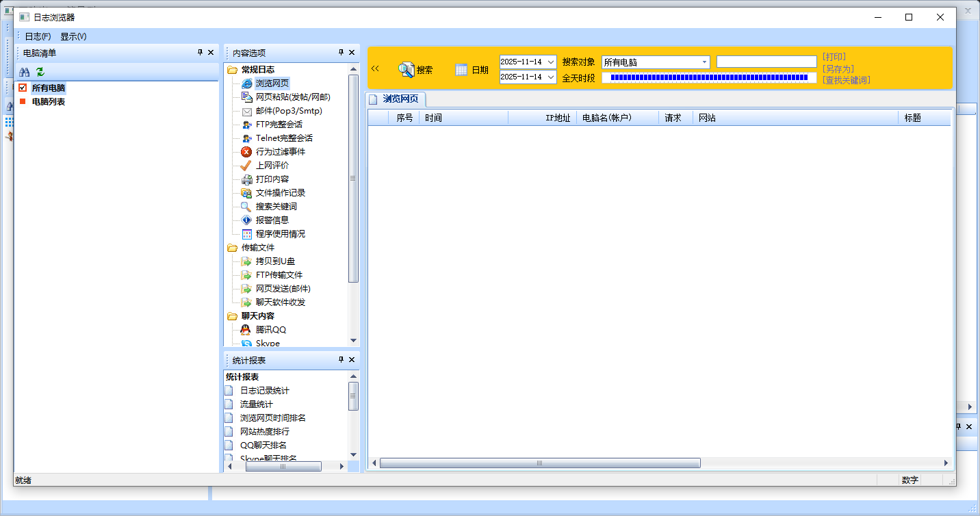Screen dimensions: 980x516
Task: Open the 报警信息 icon entry
Action: pos(246,220)
